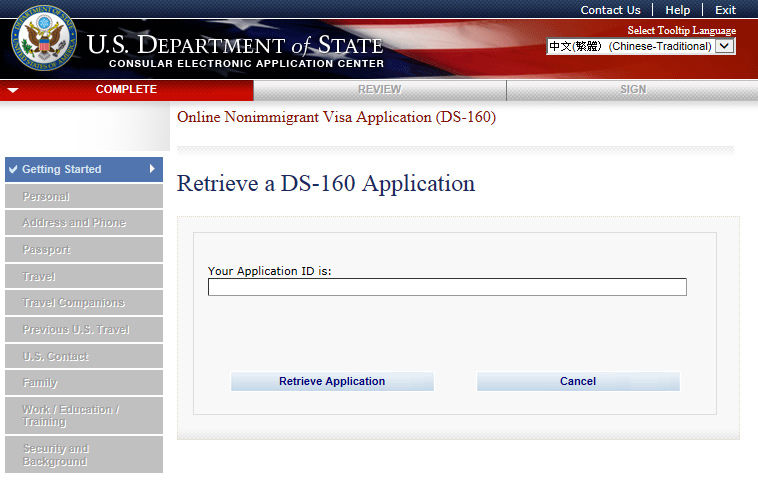This screenshot has width=758, height=490.
Task: Open Security and Background section
Action: click(x=84, y=455)
